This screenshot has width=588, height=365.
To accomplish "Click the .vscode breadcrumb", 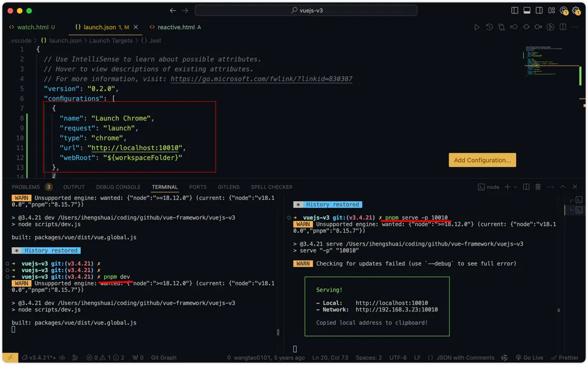I will (x=21, y=41).
